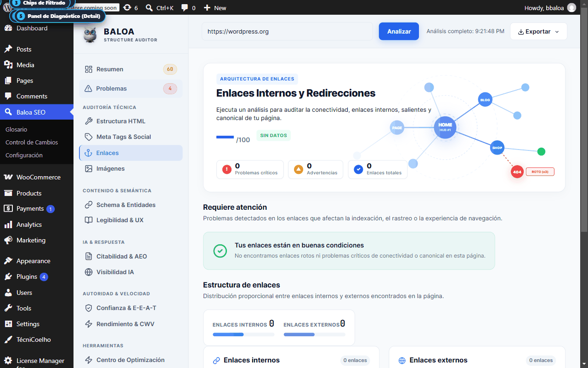Click the bbaloa user avatar

(x=571, y=8)
